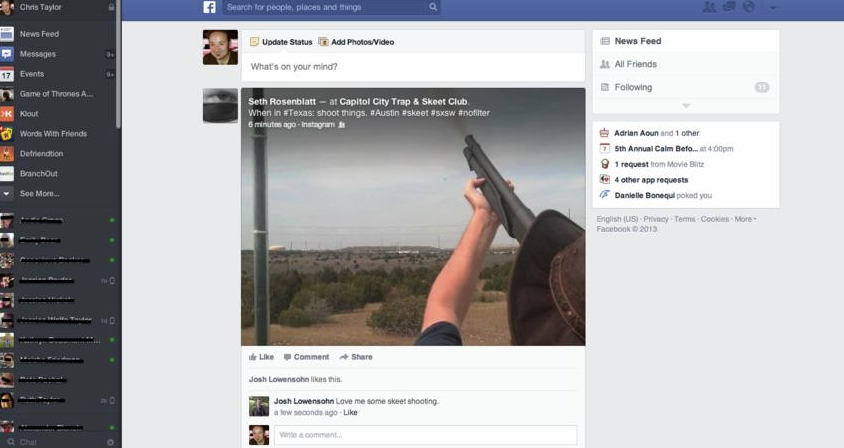Click the Facebook logo icon
844x448 pixels.
coord(210,7)
